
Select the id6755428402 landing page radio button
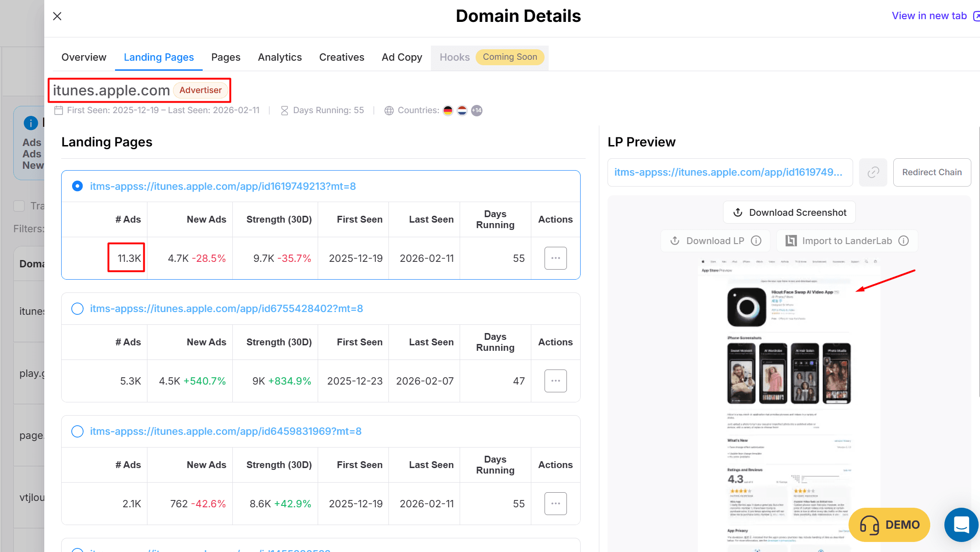78,309
